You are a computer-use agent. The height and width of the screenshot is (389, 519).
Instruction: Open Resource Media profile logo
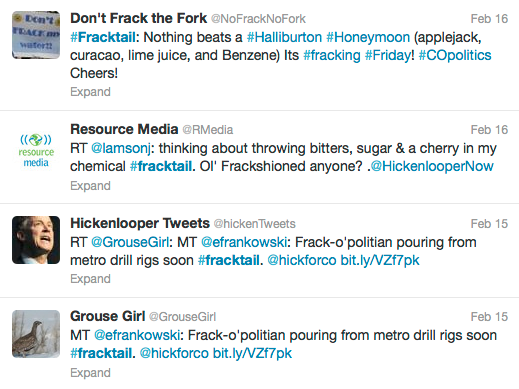[36, 150]
